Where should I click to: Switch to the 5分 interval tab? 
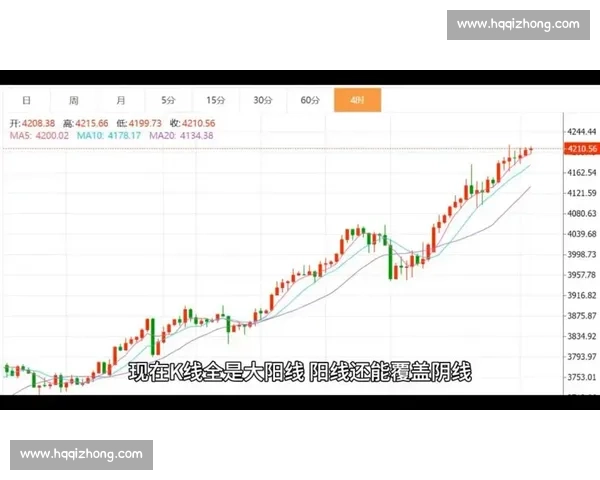pos(168,100)
